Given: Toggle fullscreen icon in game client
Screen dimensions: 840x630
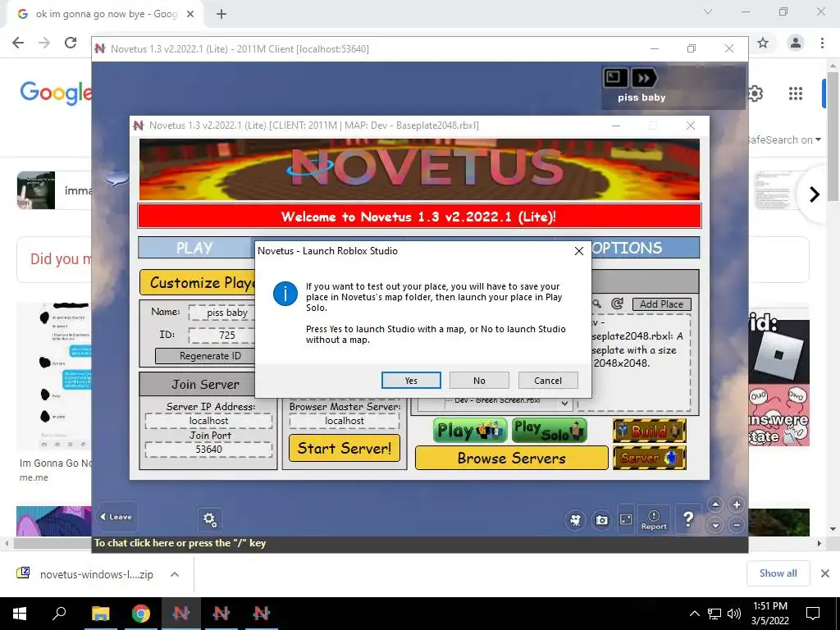Looking at the screenshot, I should click(x=626, y=519).
